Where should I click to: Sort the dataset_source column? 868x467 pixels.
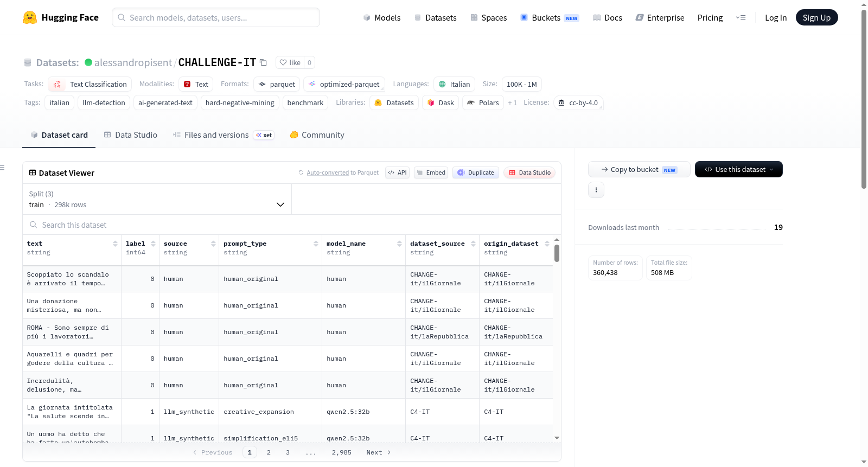pos(474,244)
